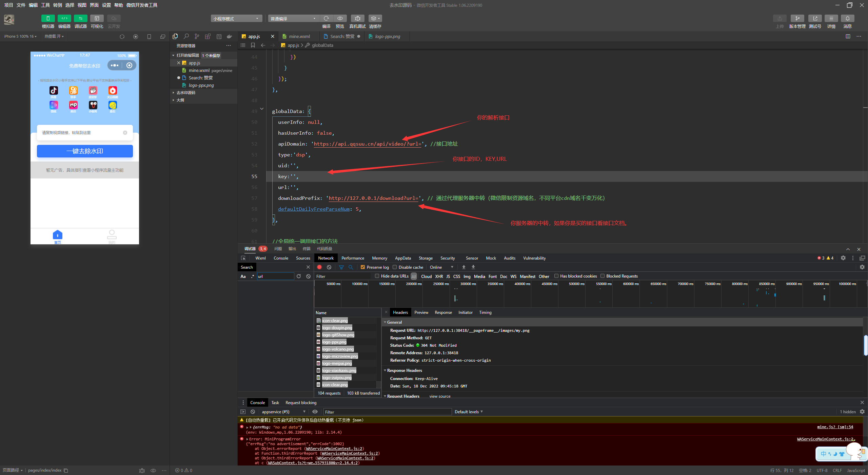The height and width of the screenshot is (475, 868).
Task: Toggle the simulator (模拟器) panel button
Action: point(48,18)
